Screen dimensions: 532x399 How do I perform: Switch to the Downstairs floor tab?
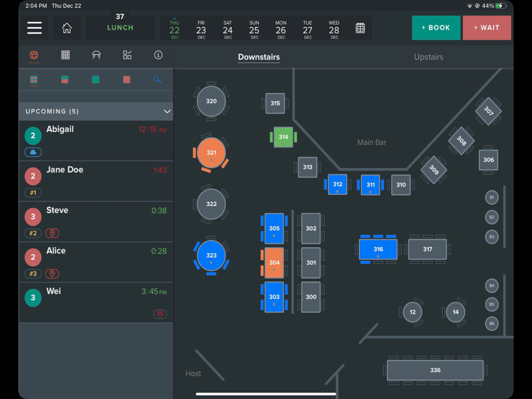259,57
